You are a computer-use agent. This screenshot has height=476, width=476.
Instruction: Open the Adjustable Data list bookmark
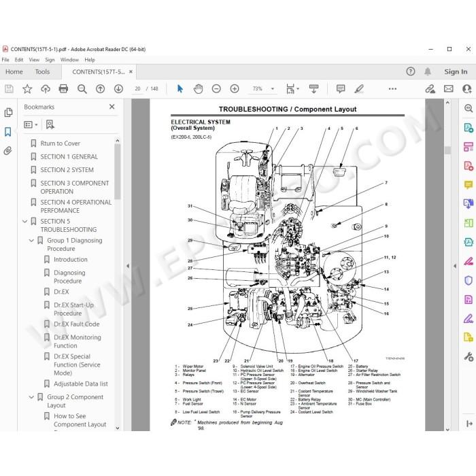click(x=81, y=384)
